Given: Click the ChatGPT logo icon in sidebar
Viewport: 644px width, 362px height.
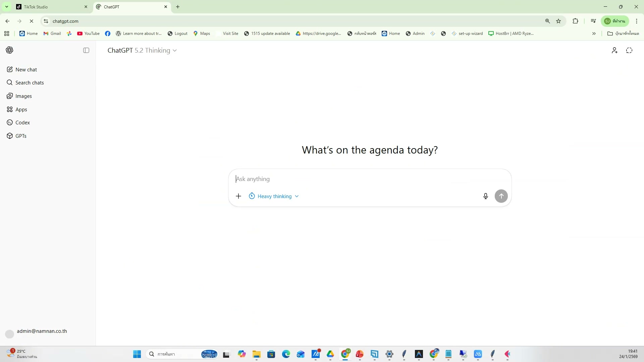Looking at the screenshot, I should (x=9, y=50).
